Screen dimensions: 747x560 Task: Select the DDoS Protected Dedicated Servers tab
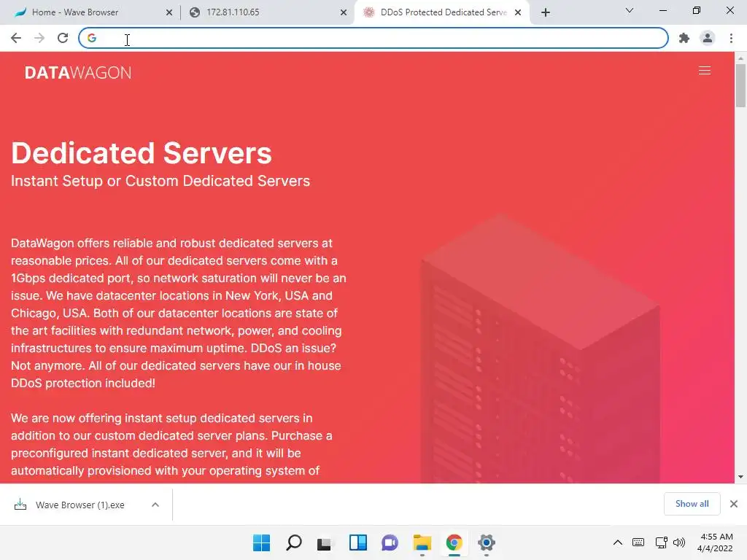[441, 12]
